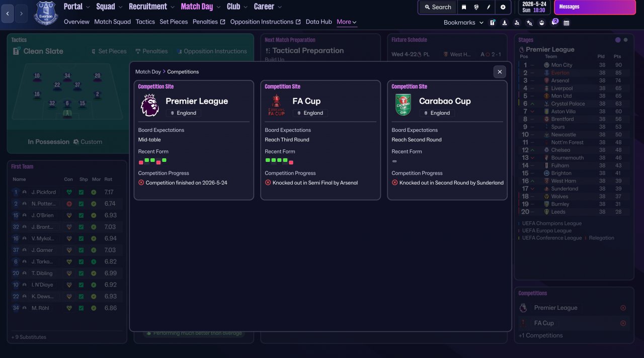Open the Everton club crest
The height and width of the screenshot is (358, 644).
[x=46, y=14]
